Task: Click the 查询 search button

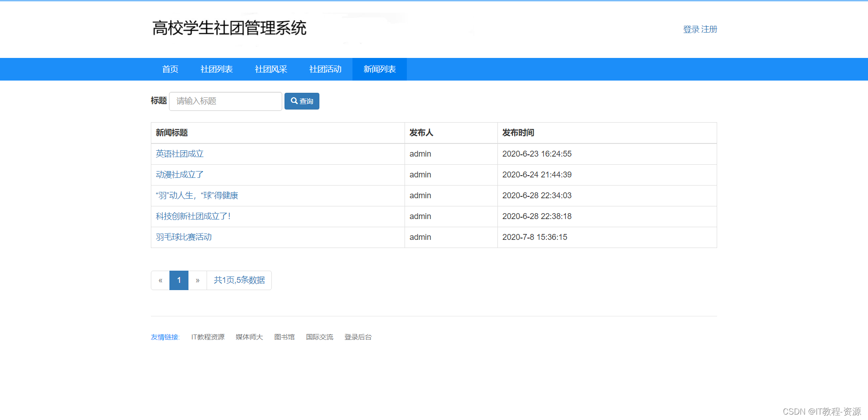Action: coord(302,101)
